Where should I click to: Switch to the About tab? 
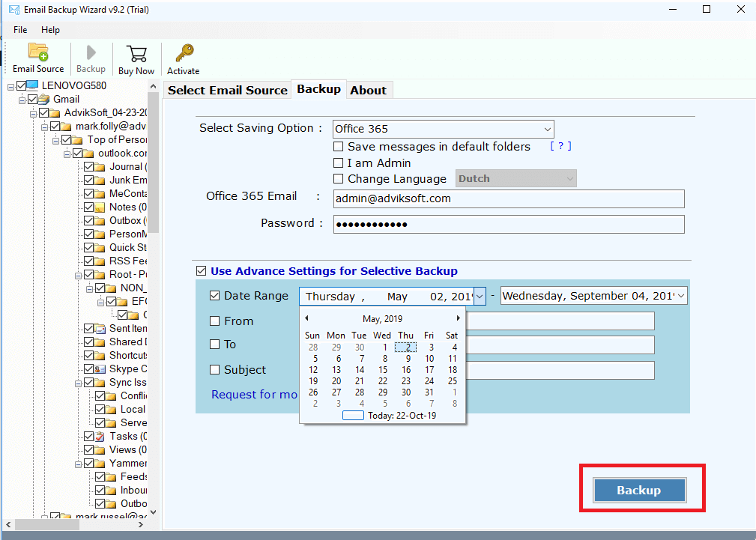[369, 90]
